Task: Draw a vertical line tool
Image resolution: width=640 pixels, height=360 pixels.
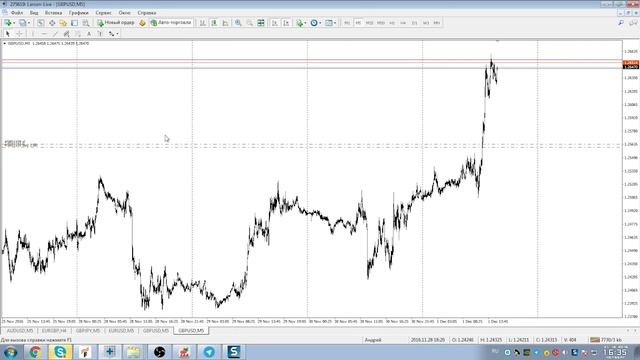Action: 33,34
